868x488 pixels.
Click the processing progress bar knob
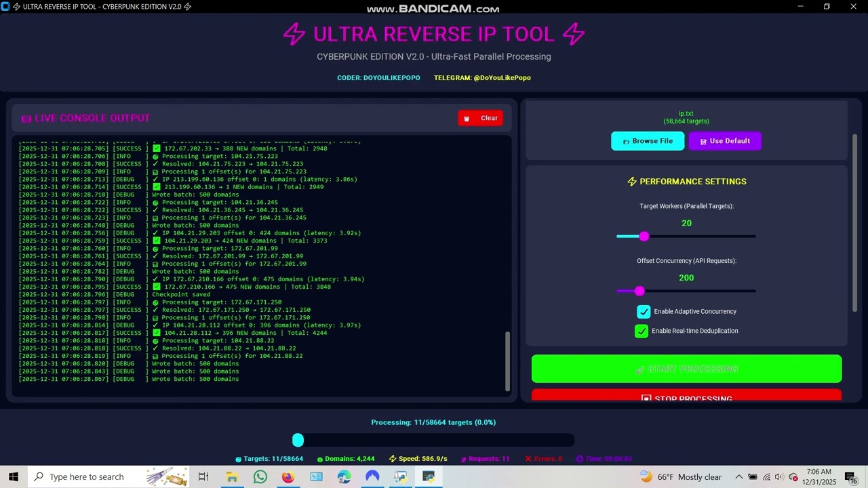coord(298,441)
